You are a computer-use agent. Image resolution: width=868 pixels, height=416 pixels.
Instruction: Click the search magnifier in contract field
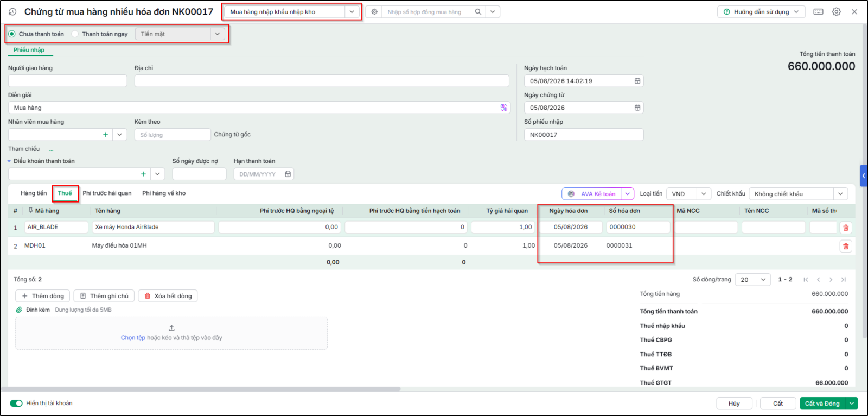(478, 11)
